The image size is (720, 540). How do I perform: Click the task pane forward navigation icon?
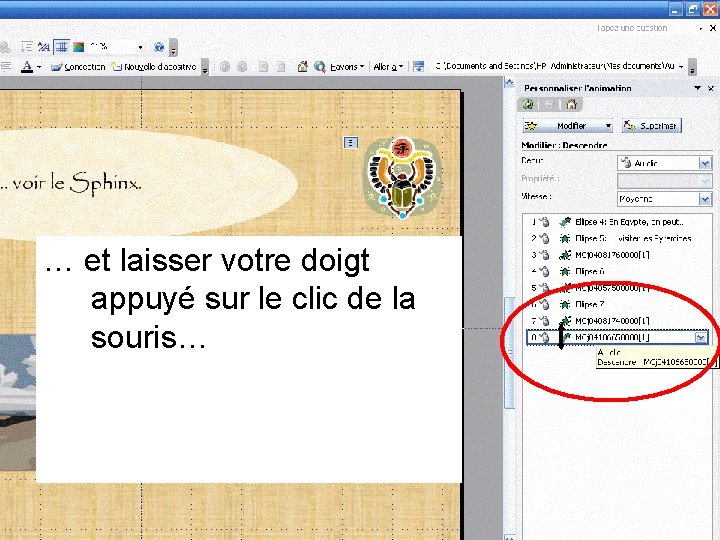coord(549,104)
